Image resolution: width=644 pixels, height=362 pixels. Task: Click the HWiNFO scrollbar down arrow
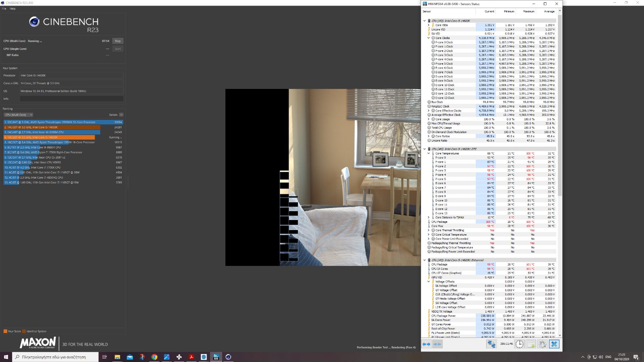pos(559,335)
